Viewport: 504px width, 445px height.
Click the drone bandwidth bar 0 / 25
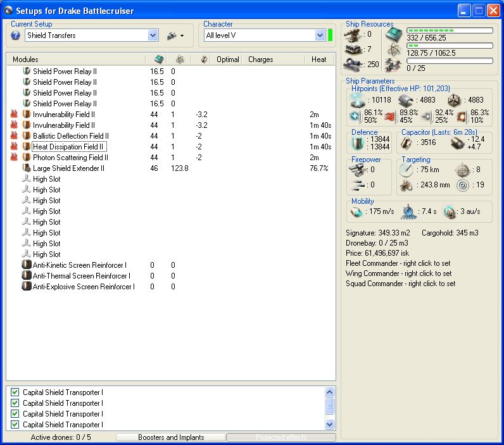(450, 61)
